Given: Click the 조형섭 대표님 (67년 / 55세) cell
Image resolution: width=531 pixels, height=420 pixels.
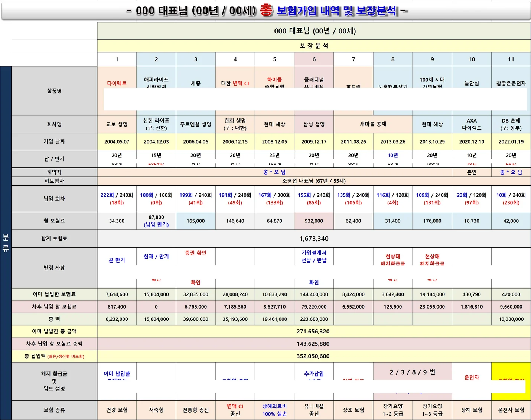Looking at the screenshot, I should pos(314,181).
